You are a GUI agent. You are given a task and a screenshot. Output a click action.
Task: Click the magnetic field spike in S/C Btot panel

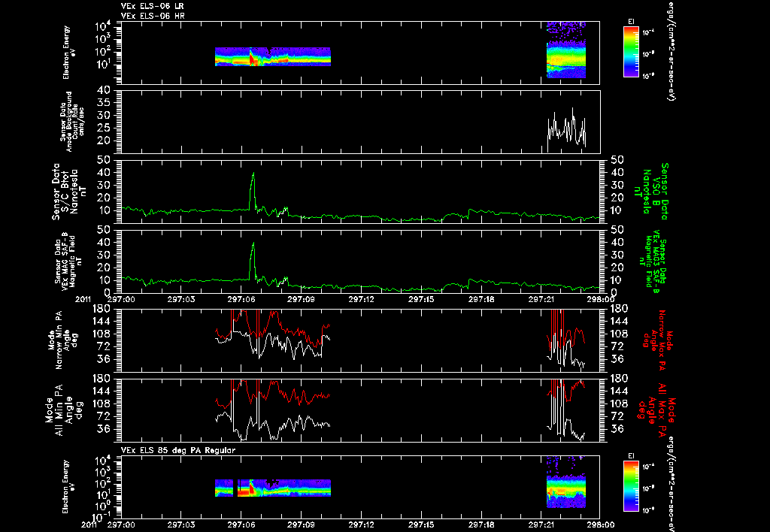(x=253, y=192)
